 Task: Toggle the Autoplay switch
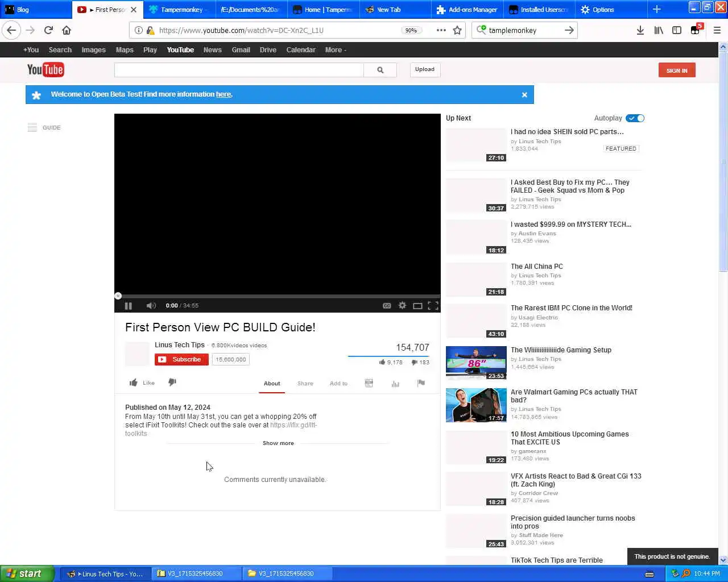[635, 118]
